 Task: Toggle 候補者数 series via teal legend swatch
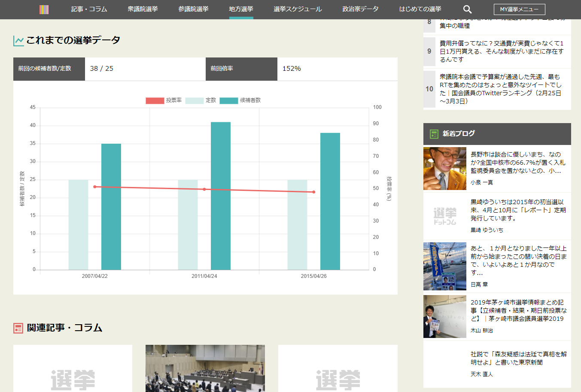click(x=228, y=100)
